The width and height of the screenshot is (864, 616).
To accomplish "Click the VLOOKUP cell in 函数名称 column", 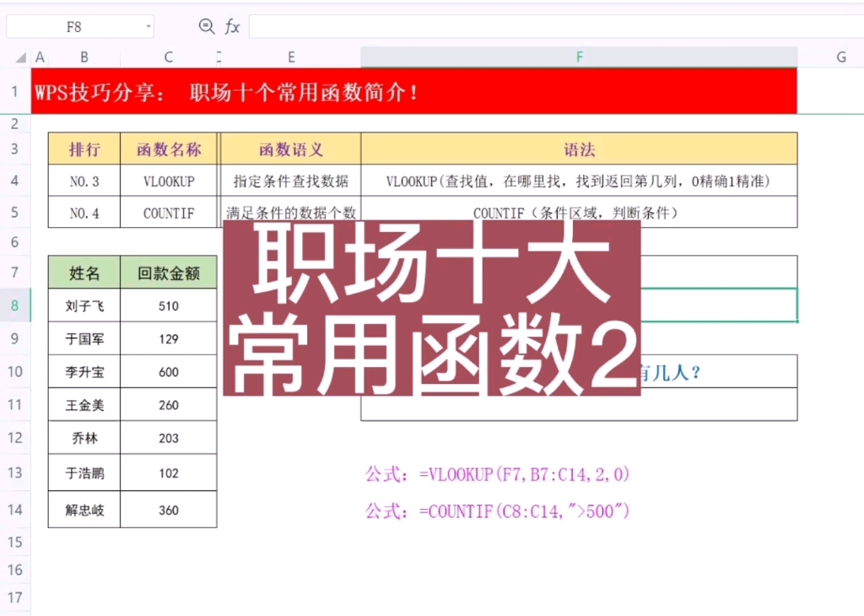I will [x=167, y=181].
